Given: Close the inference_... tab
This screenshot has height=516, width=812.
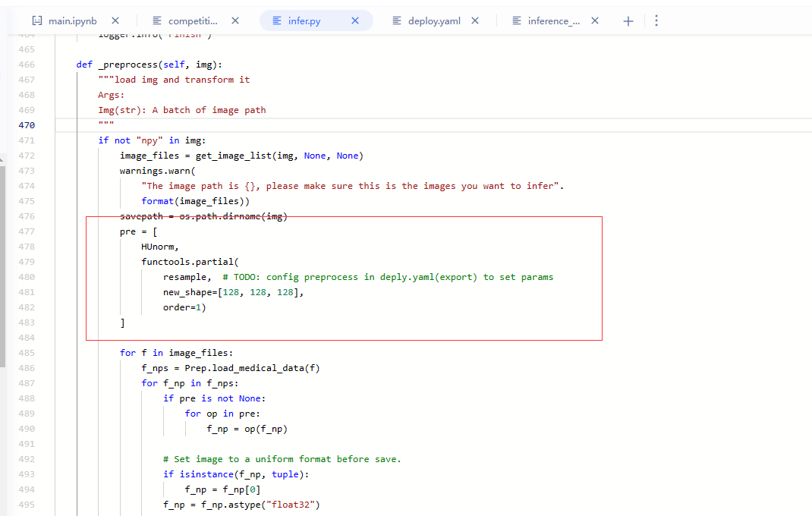Looking at the screenshot, I should tap(595, 20).
